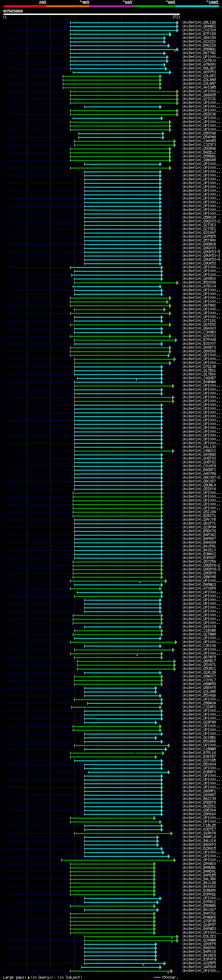The height and width of the screenshot is (980, 222).
Task: Select the UniRef100_B3MVQ1 label
Action: [199, 894]
